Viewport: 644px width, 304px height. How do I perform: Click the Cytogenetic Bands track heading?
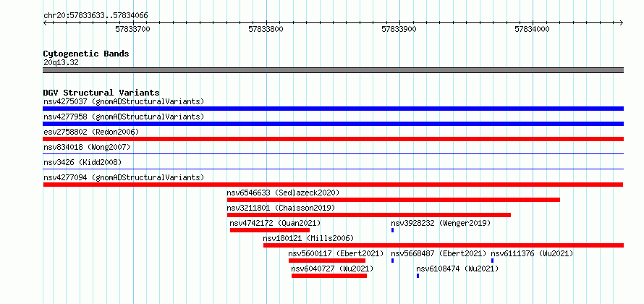pos(86,54)
